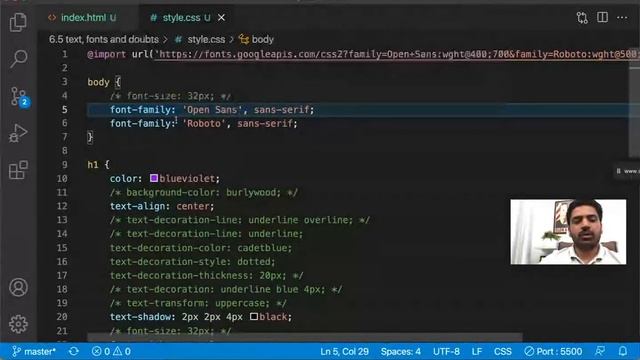The width and height of the screenshot is (640, 360).
Task: Click text-decoration-style: dotted line
Action: pyautogui.click(x=193, y=262)
